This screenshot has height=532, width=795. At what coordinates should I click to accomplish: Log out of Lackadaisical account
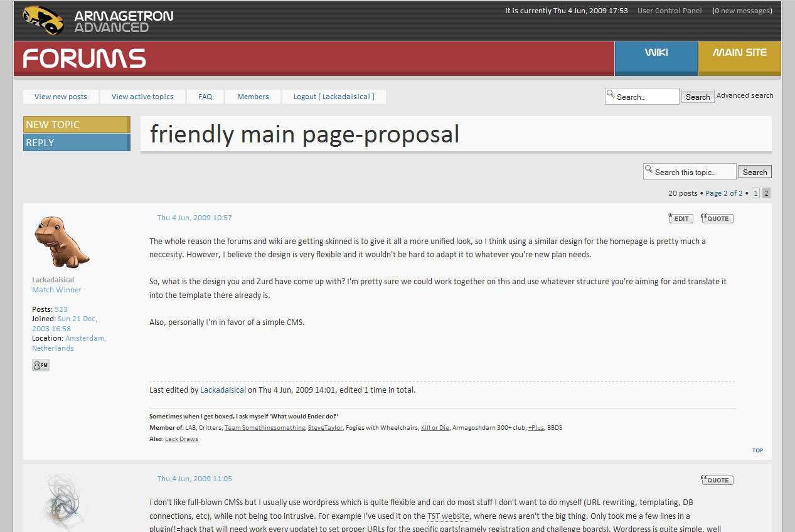334,97
